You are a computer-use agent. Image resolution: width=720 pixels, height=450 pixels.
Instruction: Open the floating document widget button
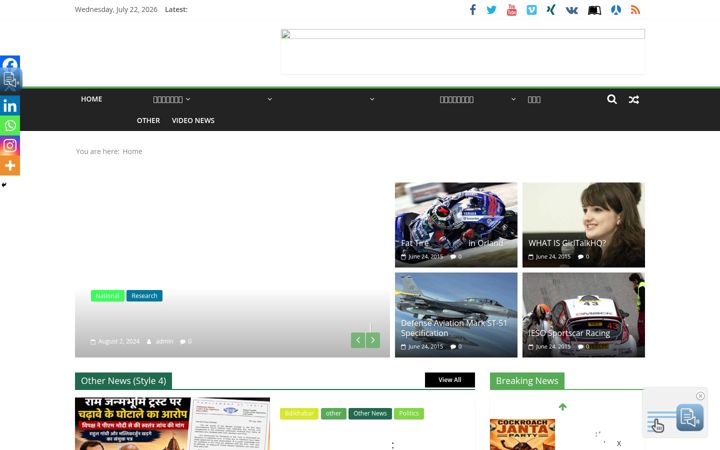coord(690,417)
